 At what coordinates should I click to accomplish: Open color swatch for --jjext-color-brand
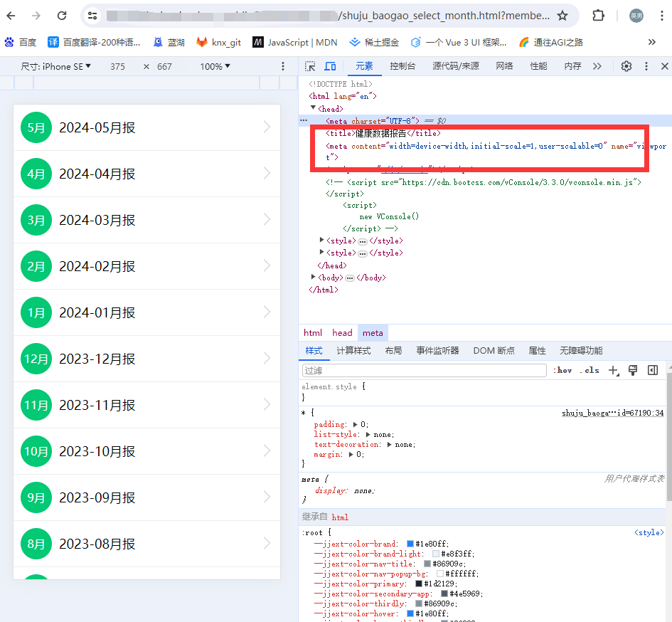[x=410, y=544]
